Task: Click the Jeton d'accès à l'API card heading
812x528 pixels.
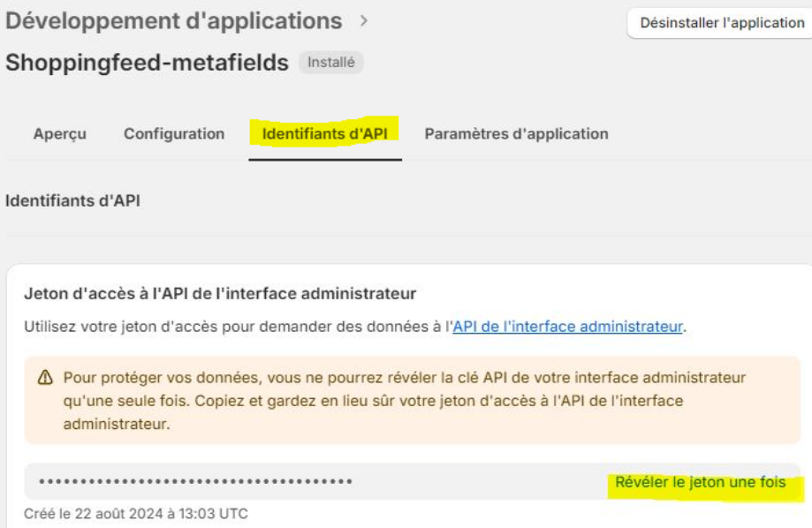Action: (220, 293)
